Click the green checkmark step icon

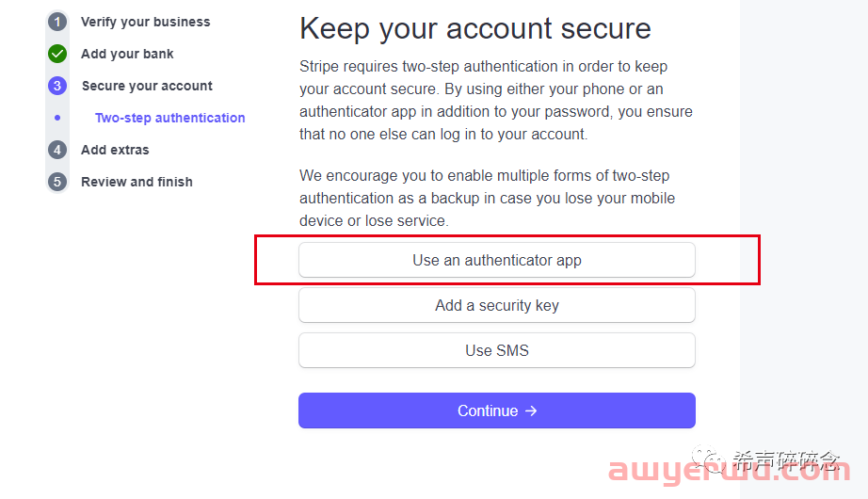coord(57,54)
